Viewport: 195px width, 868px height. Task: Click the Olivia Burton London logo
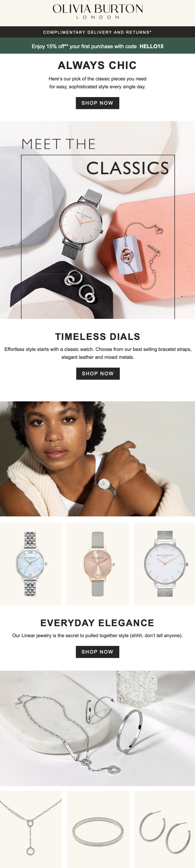click(97, 11)
